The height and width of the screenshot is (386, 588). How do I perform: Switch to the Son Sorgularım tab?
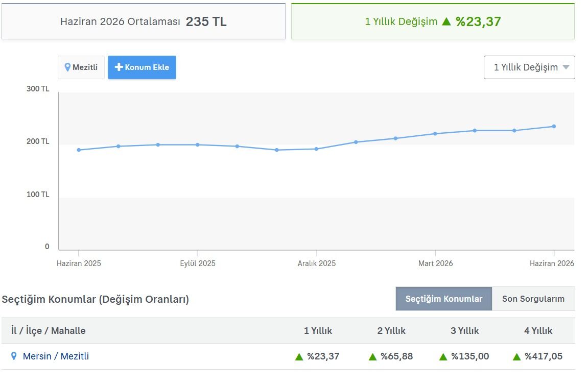[533, 299]
